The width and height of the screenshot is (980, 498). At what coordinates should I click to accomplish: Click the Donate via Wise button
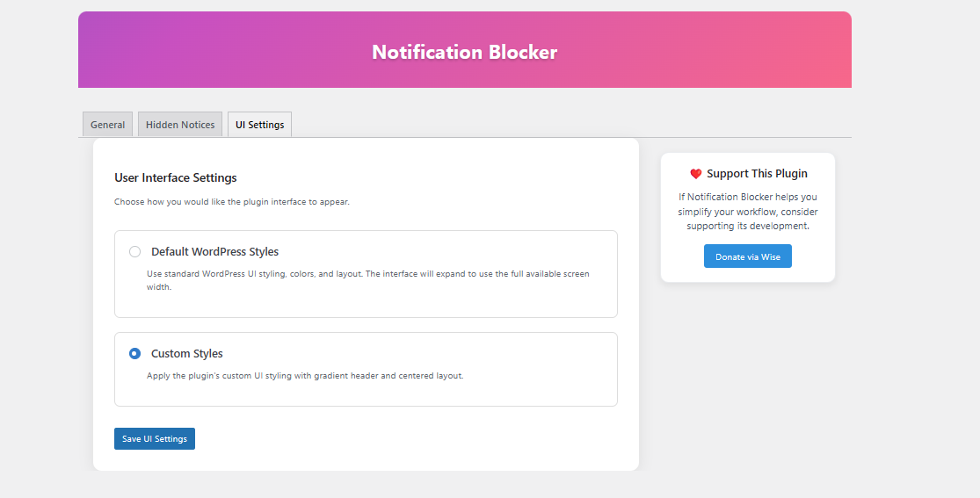(747, 256)
